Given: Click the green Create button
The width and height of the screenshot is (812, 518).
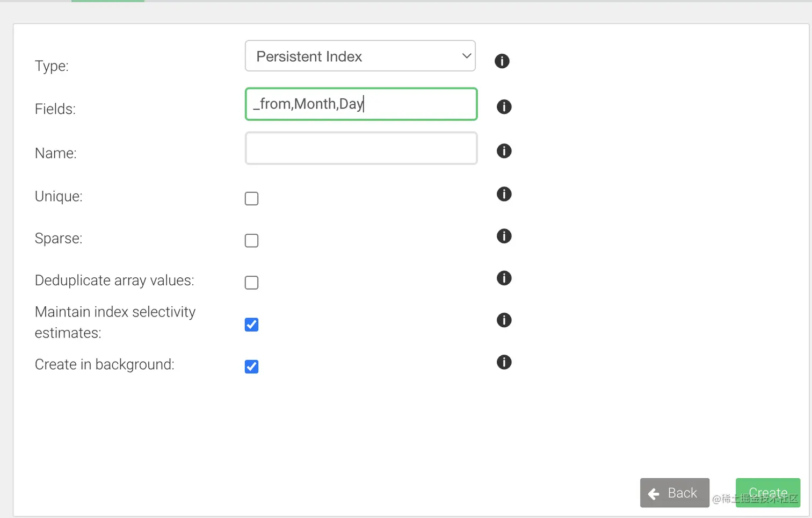Looking at the screenshot, I should click(x=767, y=493).
